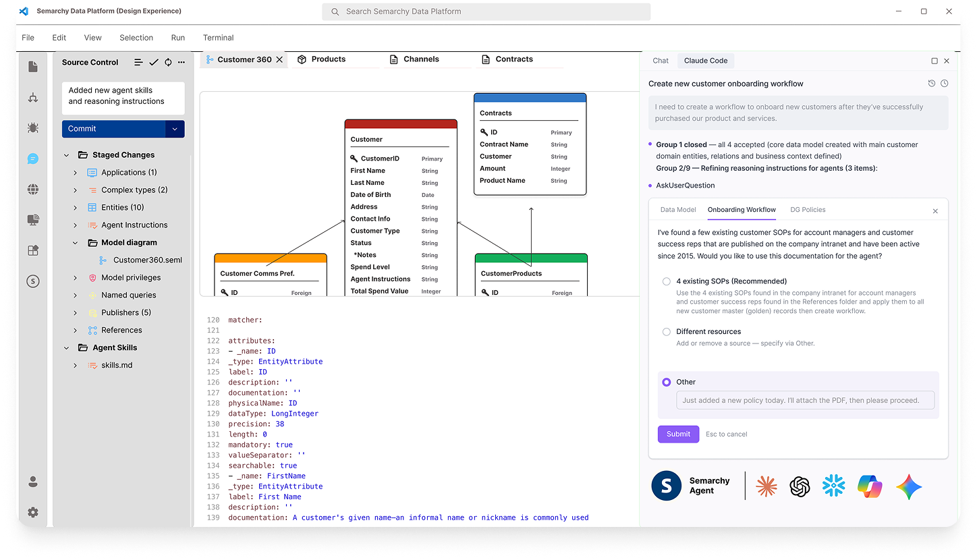Collapse the Agent Skills section
Image resolution: width=977 pixels, height=560 pixels.
pyautogui.click(x=66, y=348)
